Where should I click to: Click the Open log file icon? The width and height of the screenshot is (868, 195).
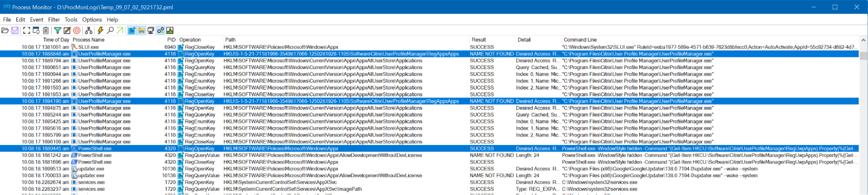(x=5, y=30)
